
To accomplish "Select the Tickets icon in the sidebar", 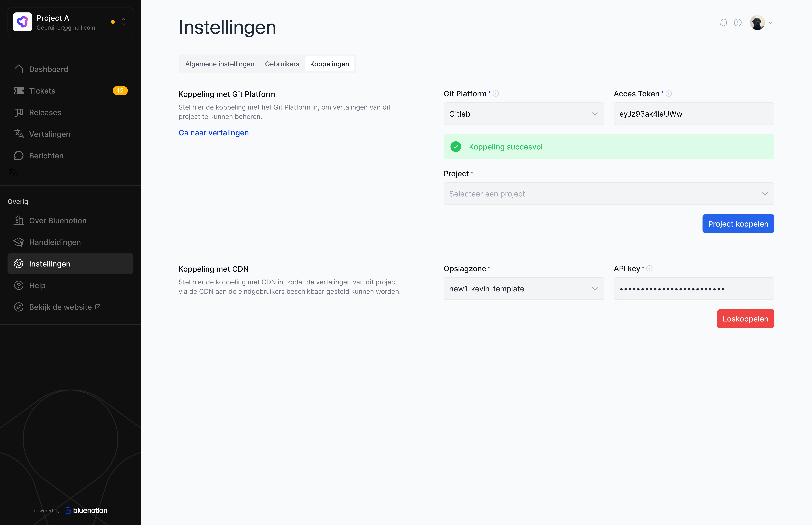I will click(19, 91).
